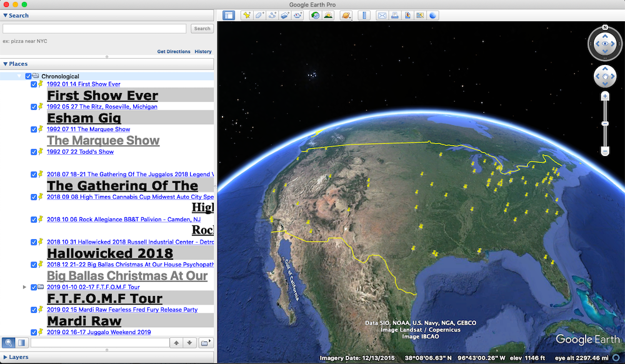Toggle F.T.F.O.M.F Tour folder checkbox
Viewport: 625px width, 364px height.
(x=34, y=287)
